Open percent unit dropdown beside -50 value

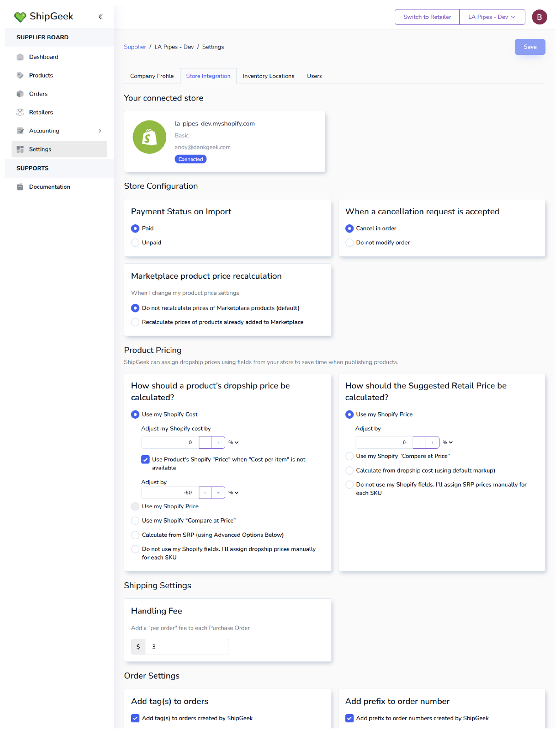pyautogui.click(x=234, y=493)
